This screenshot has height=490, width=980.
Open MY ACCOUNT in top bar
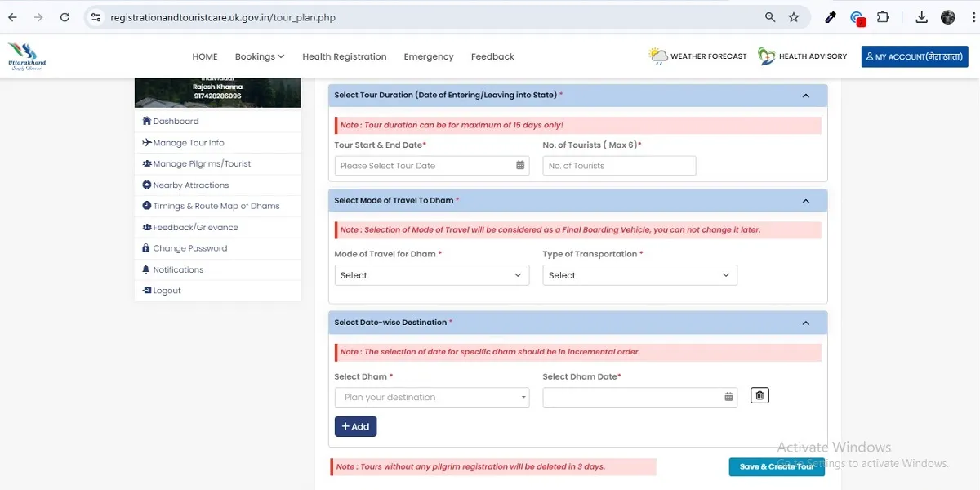[913, 56]
